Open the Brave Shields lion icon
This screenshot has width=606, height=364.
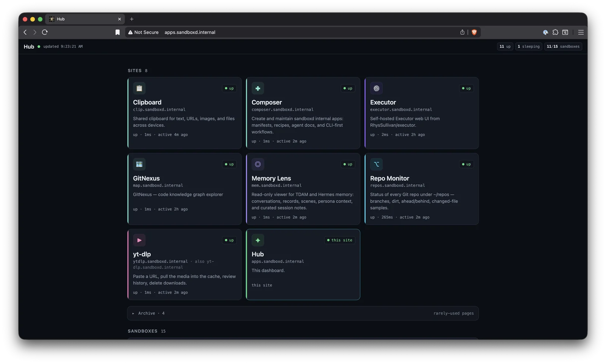click(x=474, y=32)
